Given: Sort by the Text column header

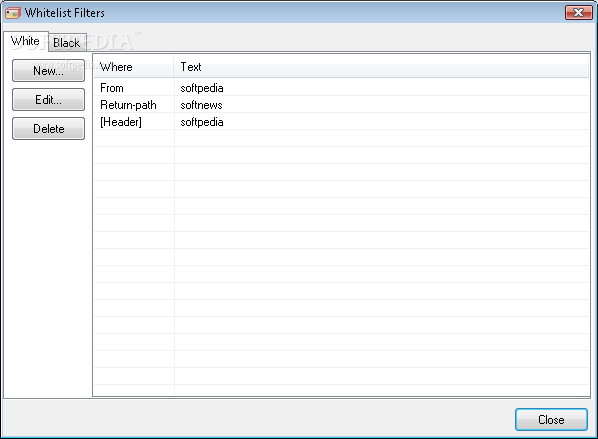Looking at the screenshot, I should coord(381,67).
